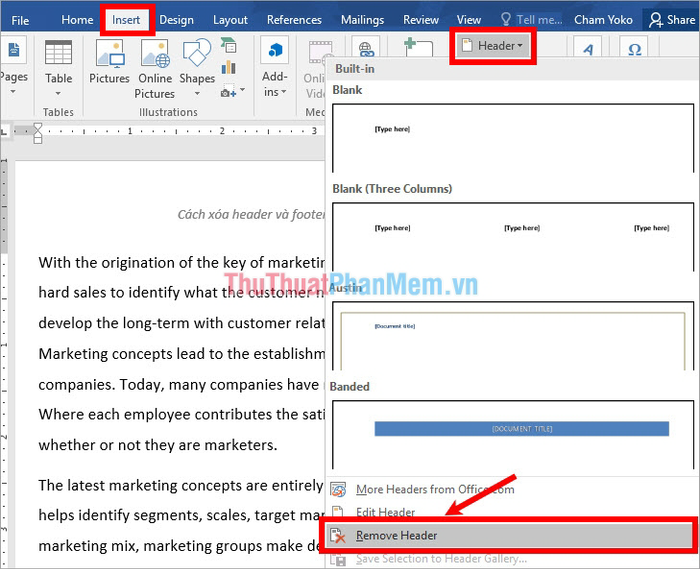
Task: Click the Remove Header menu item
Action: tap(509, 535)
